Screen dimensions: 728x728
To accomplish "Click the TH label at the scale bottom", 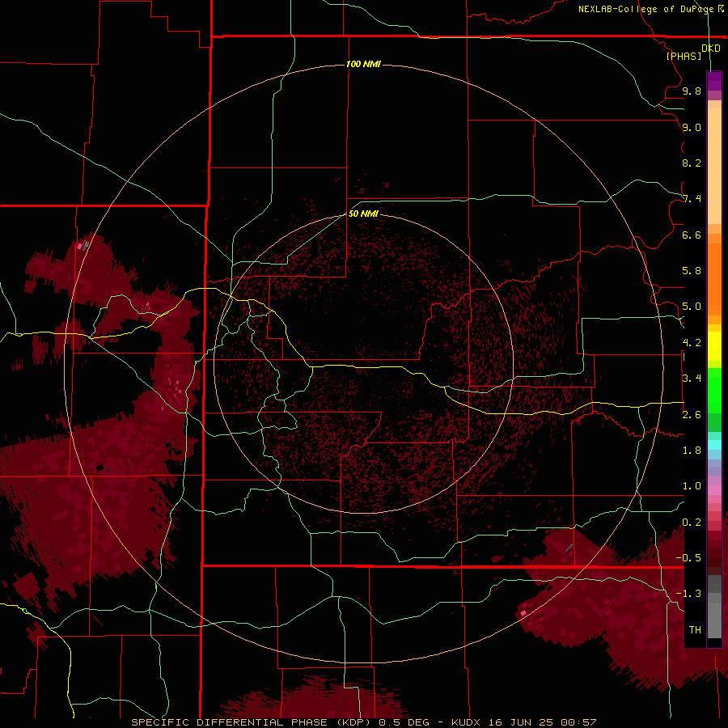I will coord(695,630).
